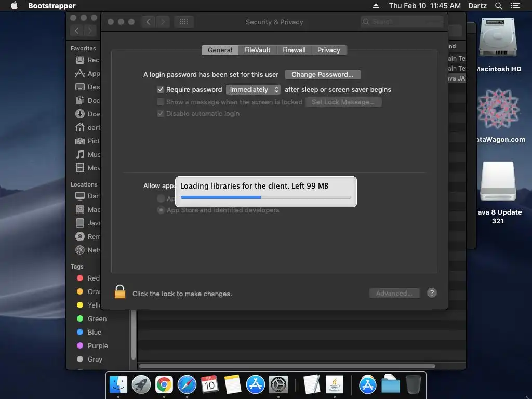
Task: Open the Bootstrapper app menu
Action: (x=52, y=6)
